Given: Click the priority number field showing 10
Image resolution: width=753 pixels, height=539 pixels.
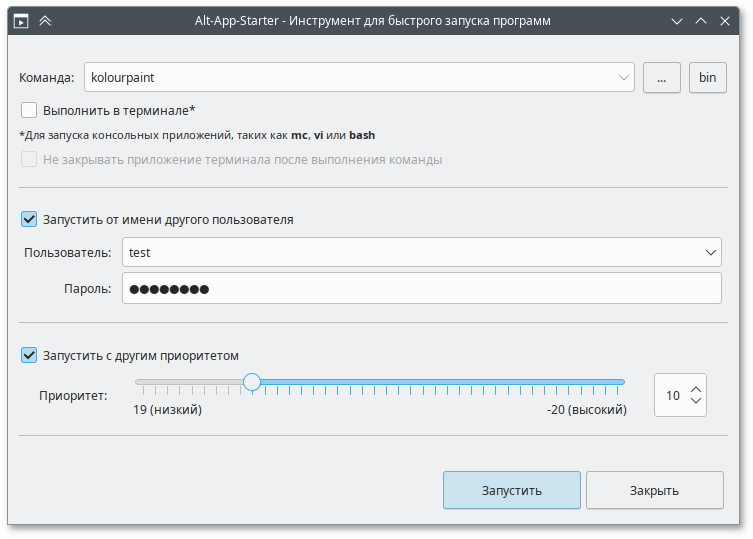Looking at the screenshot, I should tap(671, 395).
